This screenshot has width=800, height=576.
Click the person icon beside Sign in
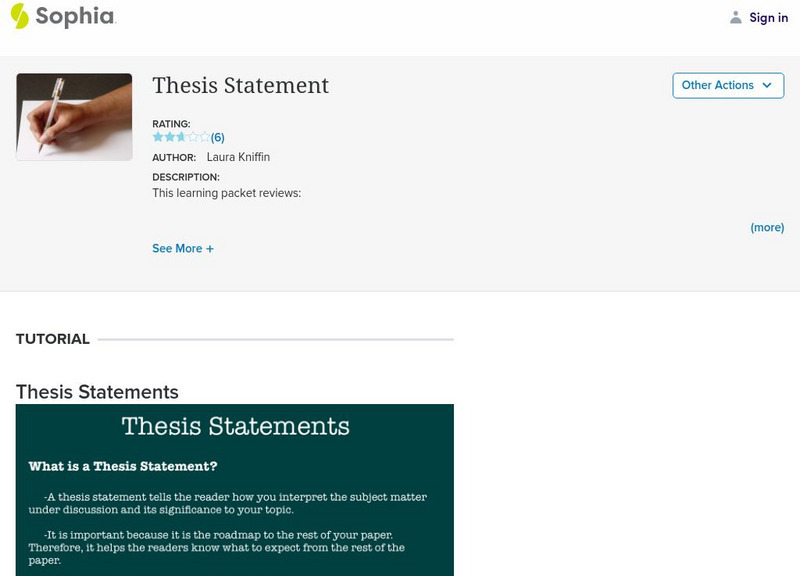[x=736, y=18]
